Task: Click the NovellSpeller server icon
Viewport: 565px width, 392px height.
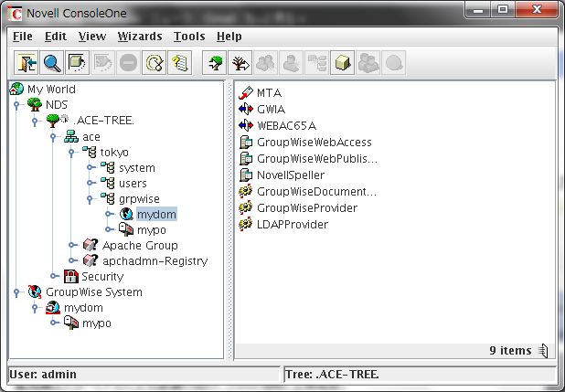Action: click(x=246, y=175)
